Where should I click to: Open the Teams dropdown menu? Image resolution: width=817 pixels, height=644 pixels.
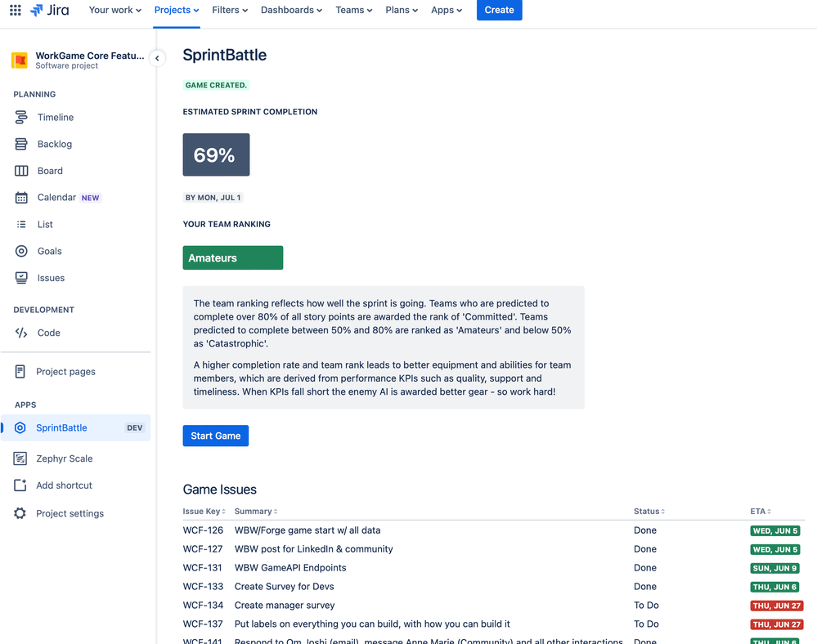(x=354, y=10)
